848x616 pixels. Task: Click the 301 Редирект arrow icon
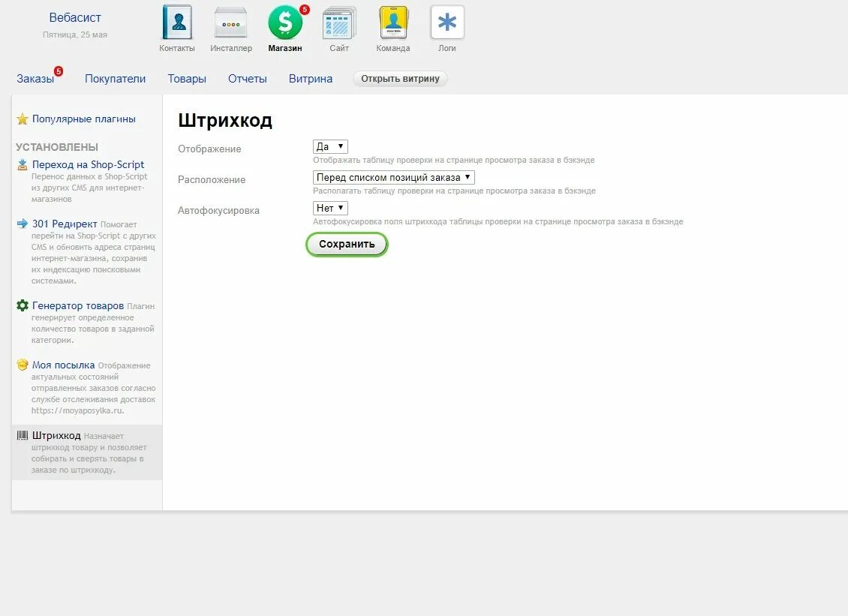point(23,224)
